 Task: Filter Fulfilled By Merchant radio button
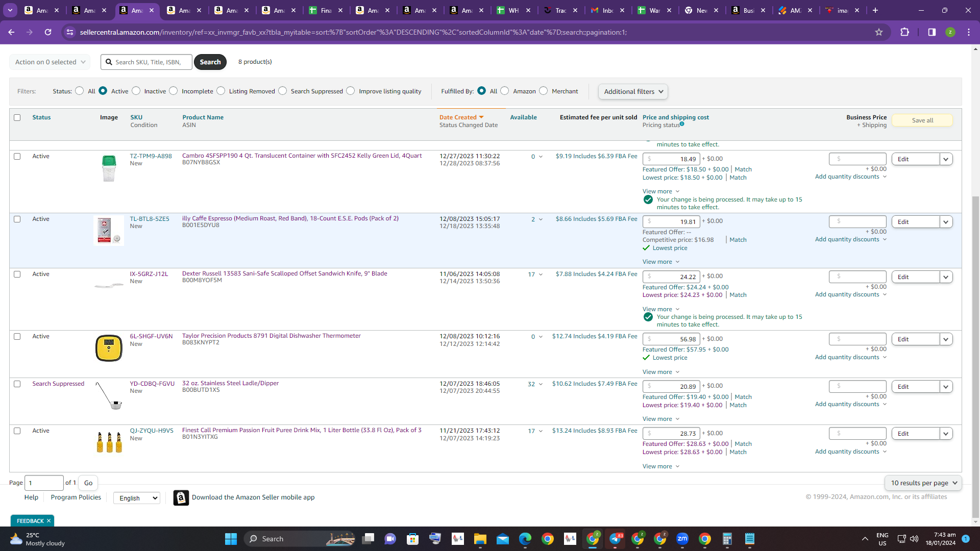click(544, 91)
